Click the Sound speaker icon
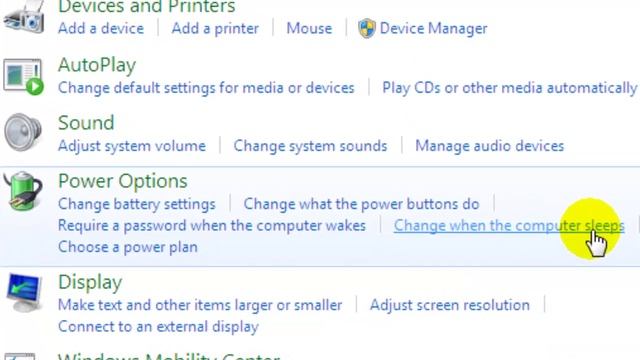 point(23,132)
